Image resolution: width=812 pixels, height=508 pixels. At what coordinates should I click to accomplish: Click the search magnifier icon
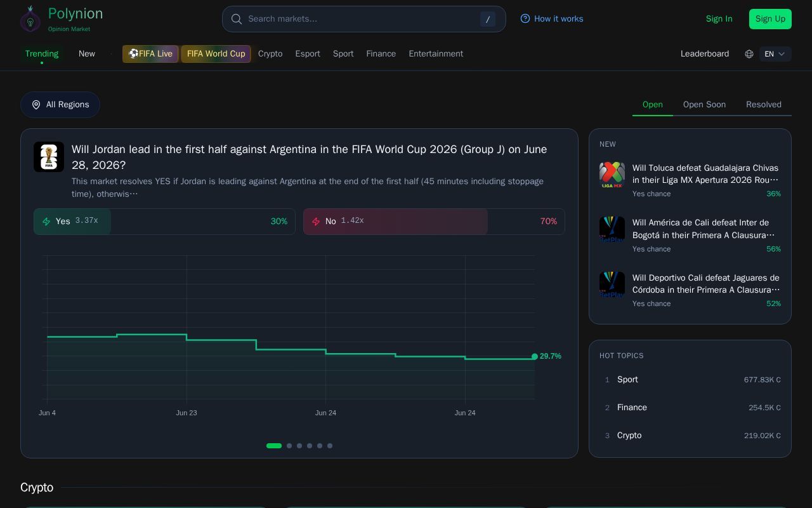237,19
